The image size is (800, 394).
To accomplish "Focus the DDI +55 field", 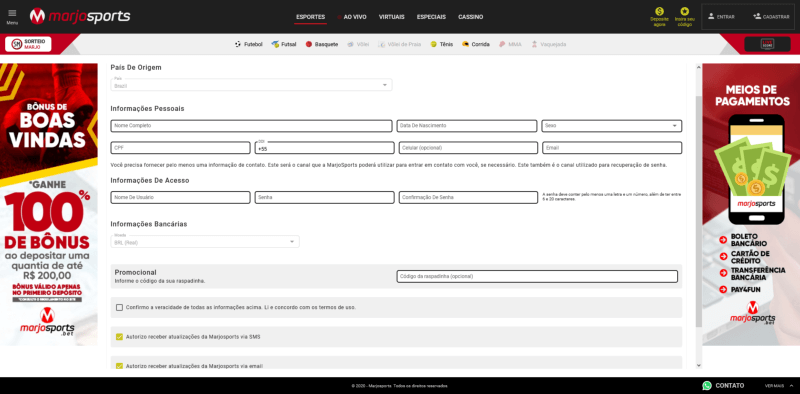I will (x=324, y=148).
